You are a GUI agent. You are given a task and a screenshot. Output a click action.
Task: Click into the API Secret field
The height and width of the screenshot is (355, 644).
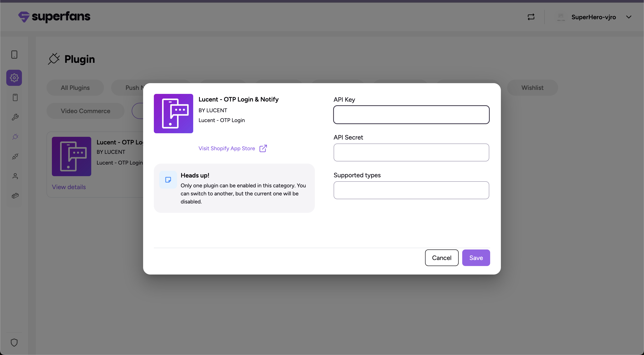click(411, 152)
